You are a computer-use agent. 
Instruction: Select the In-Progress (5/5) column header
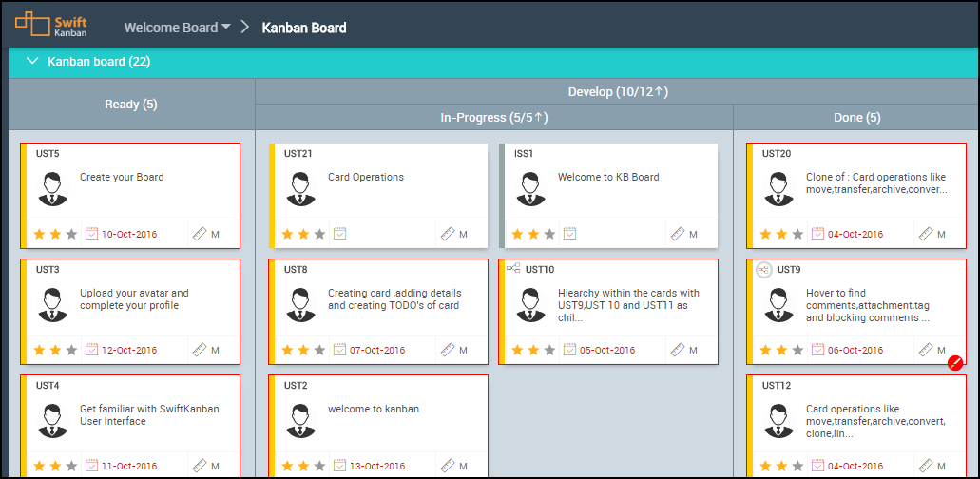click(x=493, y=118)
